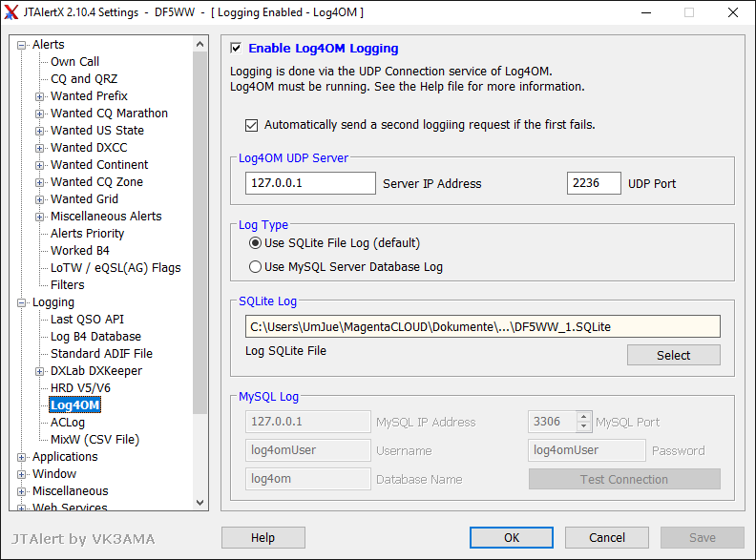Click the Help button
This screenshot has width=756, height=560.
(x=263, y=537)
